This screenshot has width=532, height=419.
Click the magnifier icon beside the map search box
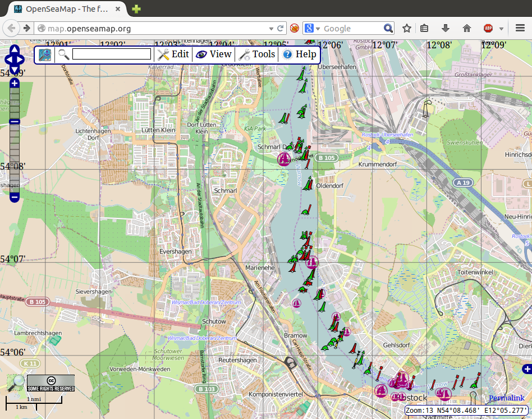click(x=63, y=54)
